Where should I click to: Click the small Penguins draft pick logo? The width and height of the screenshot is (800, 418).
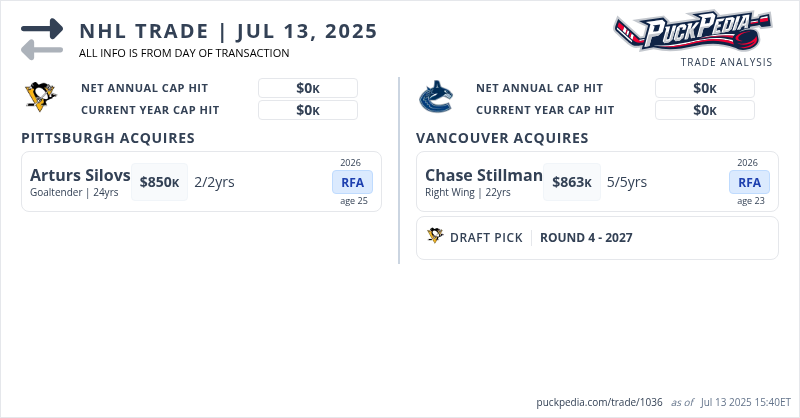435,237
